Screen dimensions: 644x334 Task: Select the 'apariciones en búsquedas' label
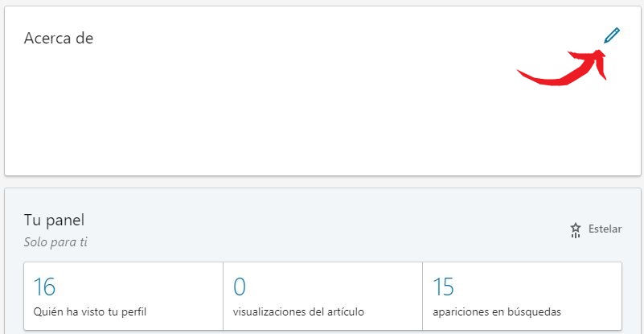pyautogui.click(x=497, y=311)
